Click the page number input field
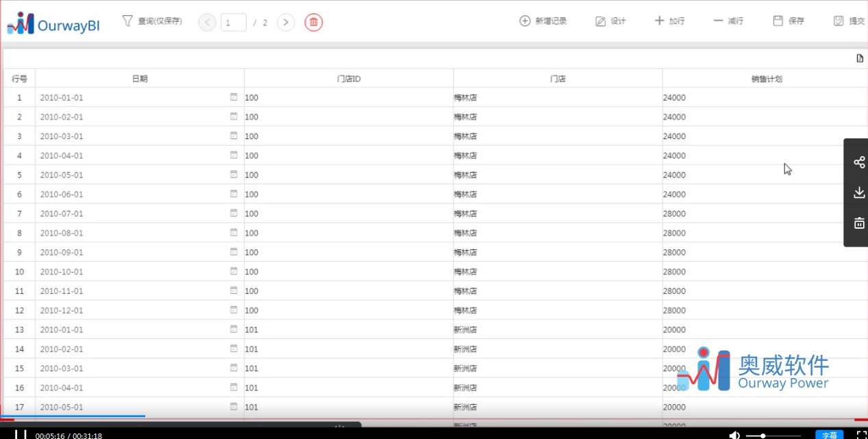This screenshot has width=868, height=439. (234, 23)
